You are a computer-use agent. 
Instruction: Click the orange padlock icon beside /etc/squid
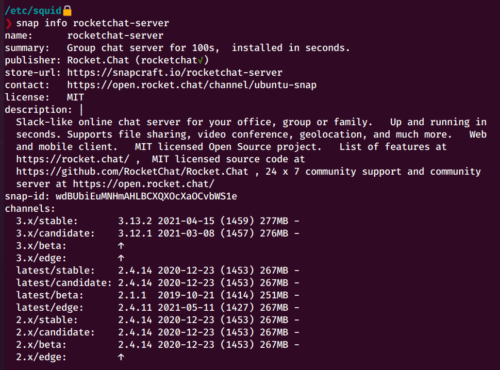(67, 11)
